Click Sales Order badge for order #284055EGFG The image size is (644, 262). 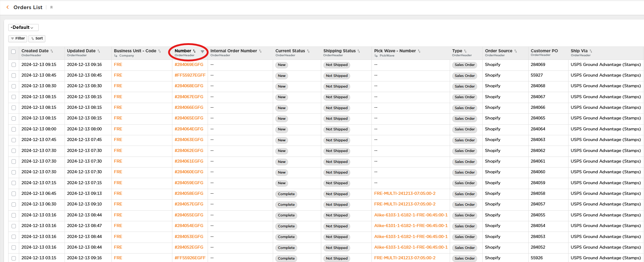(x=465, y=215)
